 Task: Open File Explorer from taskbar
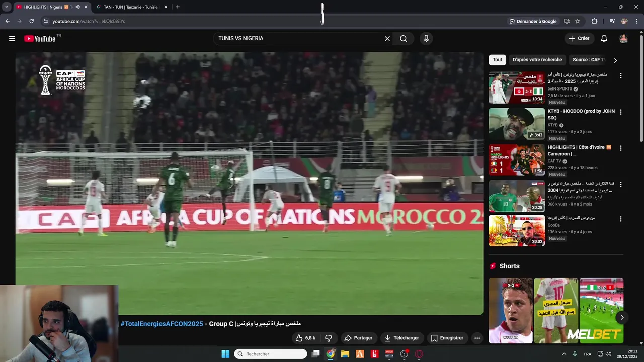tap(345, 354)
